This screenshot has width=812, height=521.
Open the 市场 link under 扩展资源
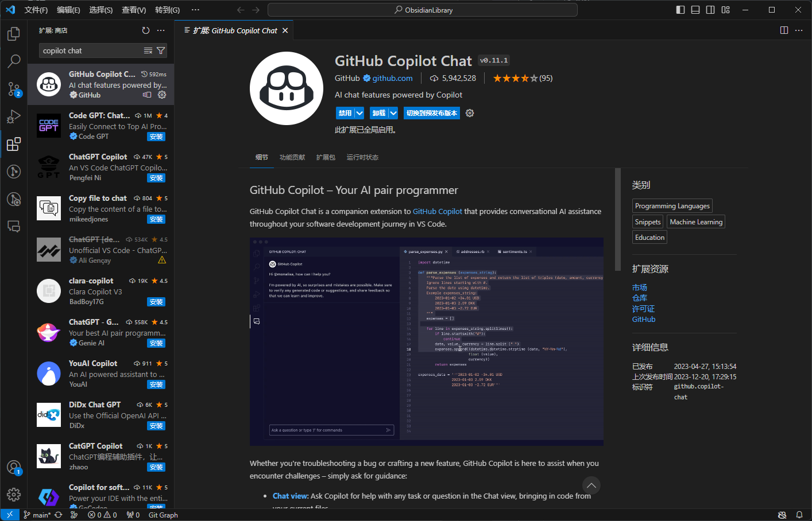(639, 287)
